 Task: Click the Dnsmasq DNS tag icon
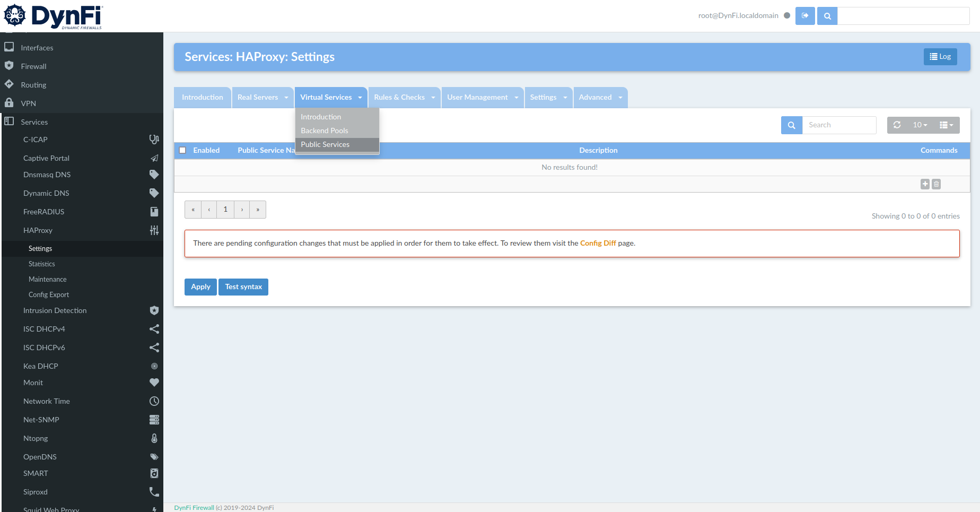coord(154,175)
